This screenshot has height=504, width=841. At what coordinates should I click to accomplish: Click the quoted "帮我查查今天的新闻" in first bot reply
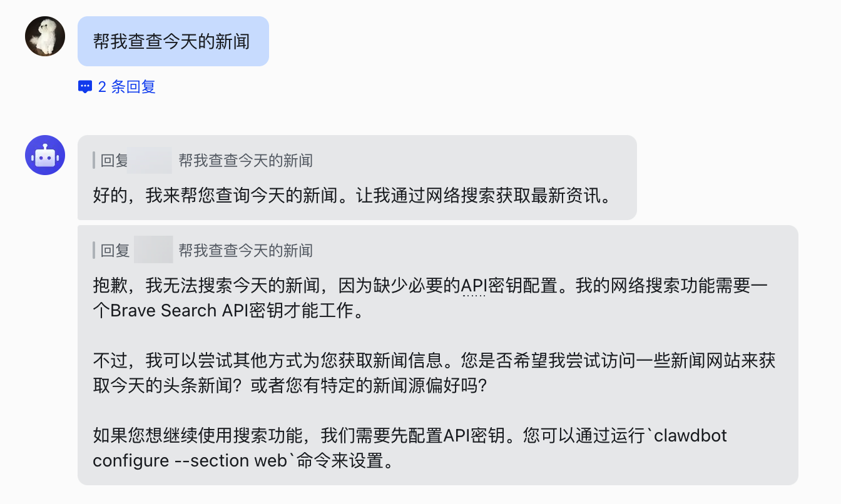pyautogui.click(x=247, y=160)
